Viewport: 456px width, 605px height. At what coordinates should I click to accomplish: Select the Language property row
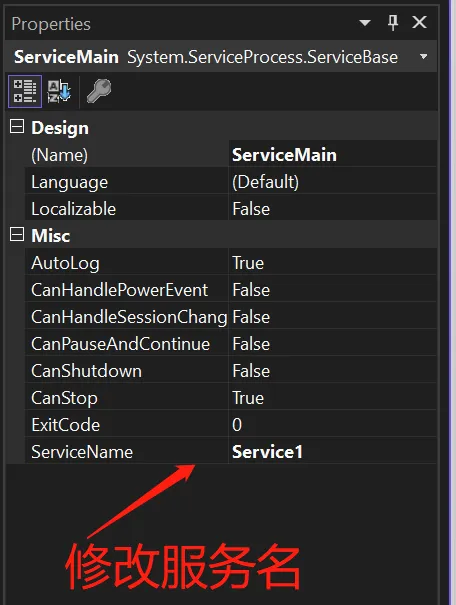(x=231, y=181)
